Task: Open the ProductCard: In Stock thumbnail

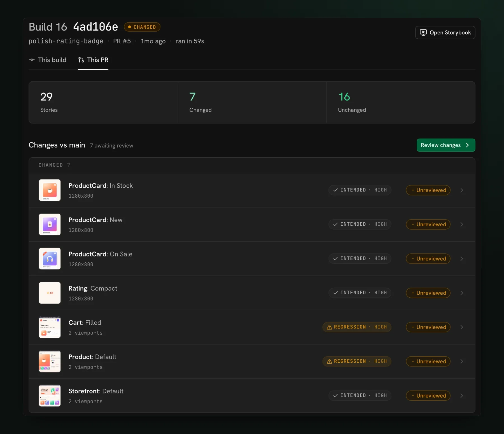Action: pos(50,190)
